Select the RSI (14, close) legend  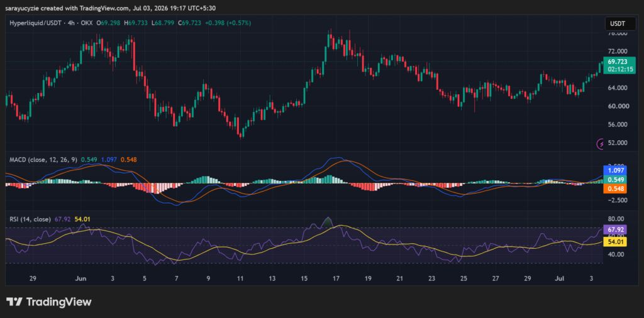pos(30,219)
